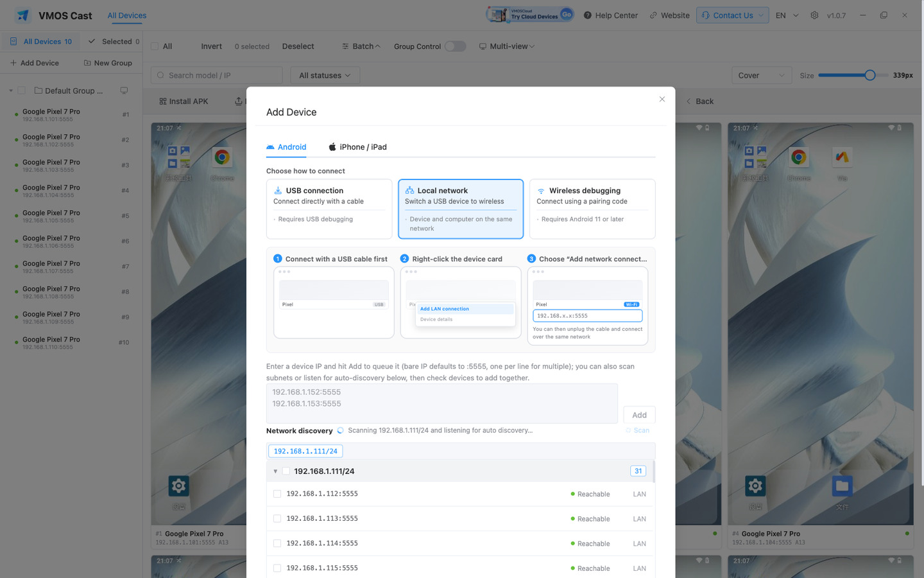Choose the USB connection method
Viewport: 924px width, 578px height.
point(329,209)
